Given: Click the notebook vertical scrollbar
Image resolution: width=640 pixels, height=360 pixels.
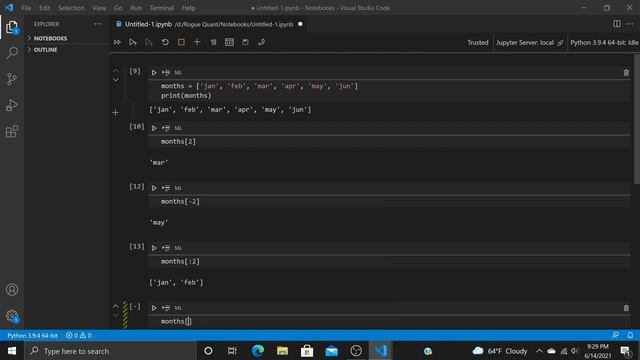Looking at the screenshot, I should (x=637, y=119).
